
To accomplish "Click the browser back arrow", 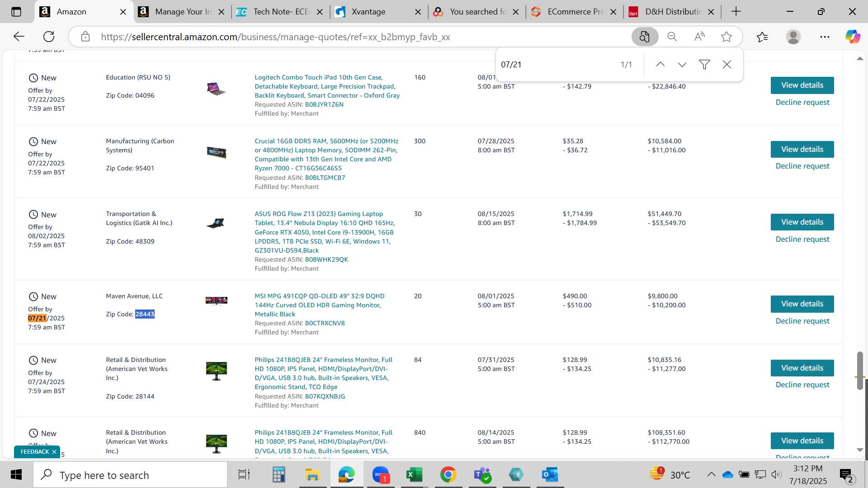I will pyautogui.click(x=19, y=37).
